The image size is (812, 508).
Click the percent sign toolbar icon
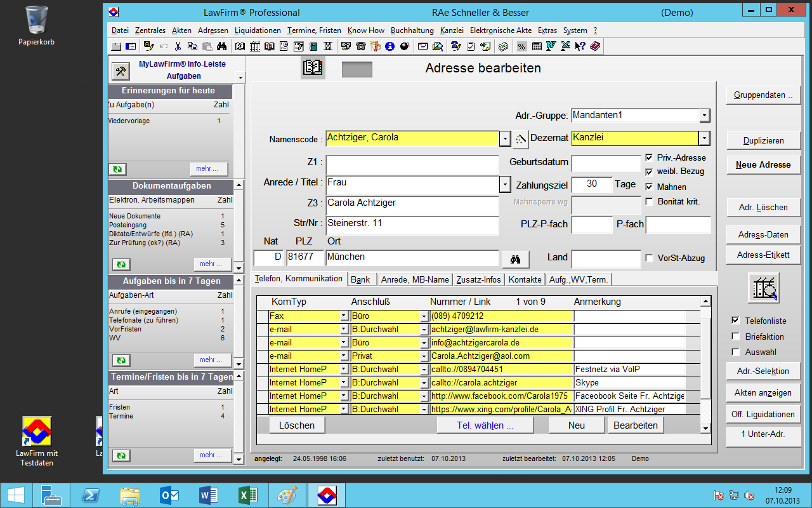pyautogui.click(x=521, y=46)
